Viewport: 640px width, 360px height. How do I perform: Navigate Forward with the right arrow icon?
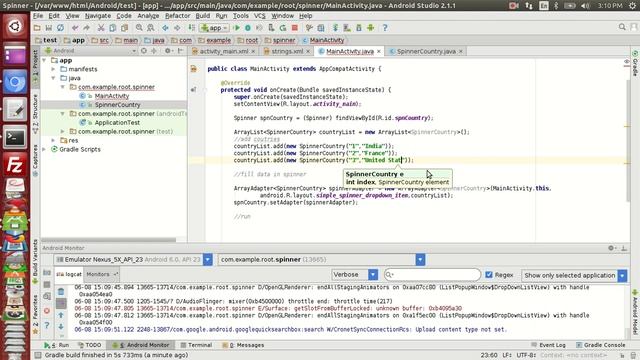tap(177, 28)
